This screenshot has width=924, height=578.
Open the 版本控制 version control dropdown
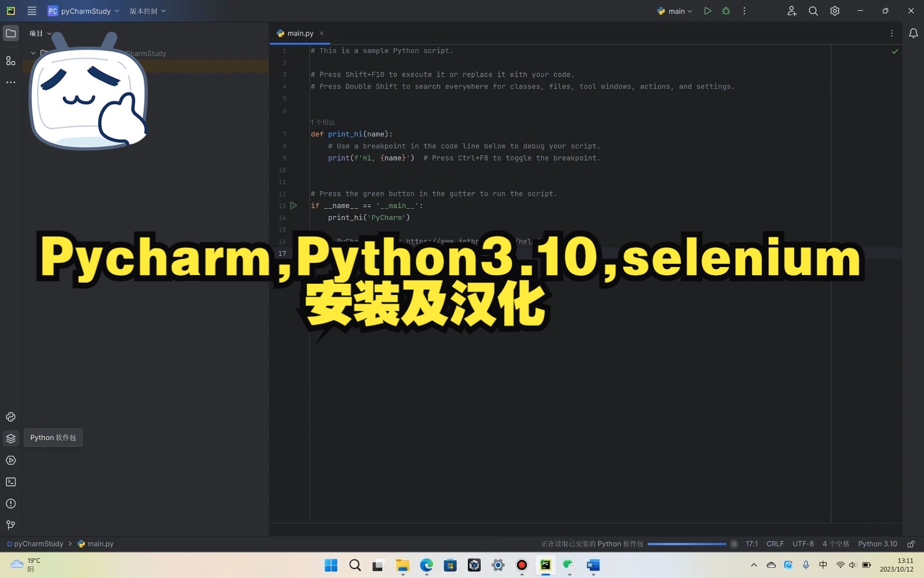point(148,11)
